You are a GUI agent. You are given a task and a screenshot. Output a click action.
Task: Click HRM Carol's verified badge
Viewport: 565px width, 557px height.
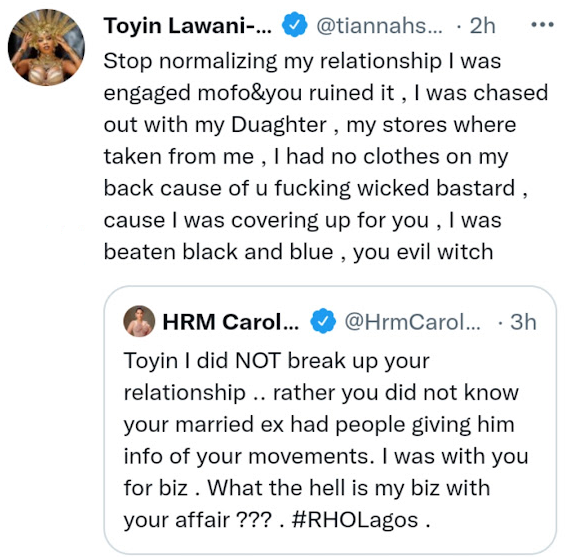tap(323, 321)
